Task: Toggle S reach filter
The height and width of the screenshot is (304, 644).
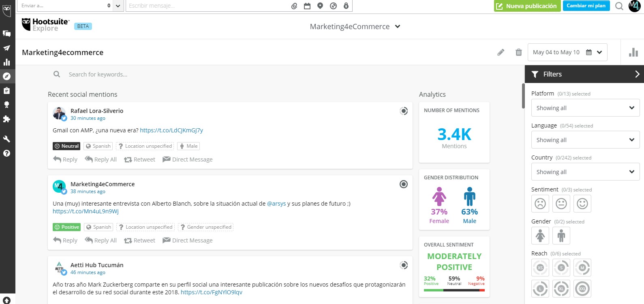Action: [561, 268]
